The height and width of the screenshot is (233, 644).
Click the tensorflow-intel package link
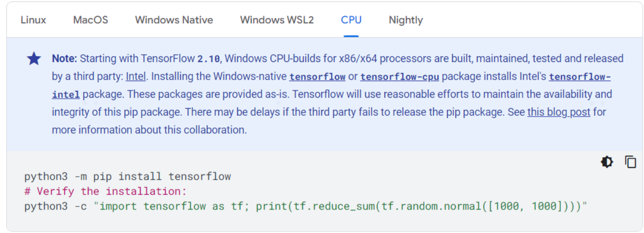pos(579,77)
